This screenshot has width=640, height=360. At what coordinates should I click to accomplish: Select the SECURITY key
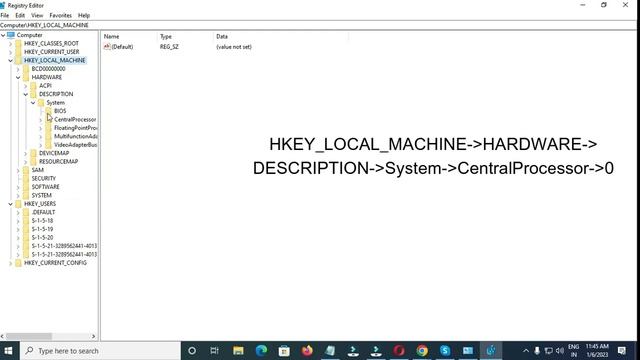point(44,178)
